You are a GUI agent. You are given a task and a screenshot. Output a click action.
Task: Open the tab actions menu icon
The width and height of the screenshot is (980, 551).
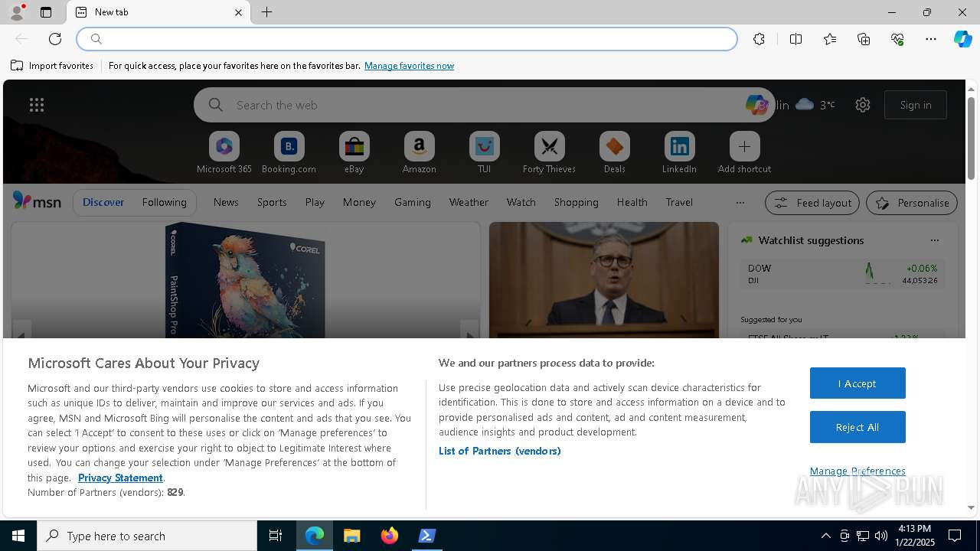[x=46, y=12]
